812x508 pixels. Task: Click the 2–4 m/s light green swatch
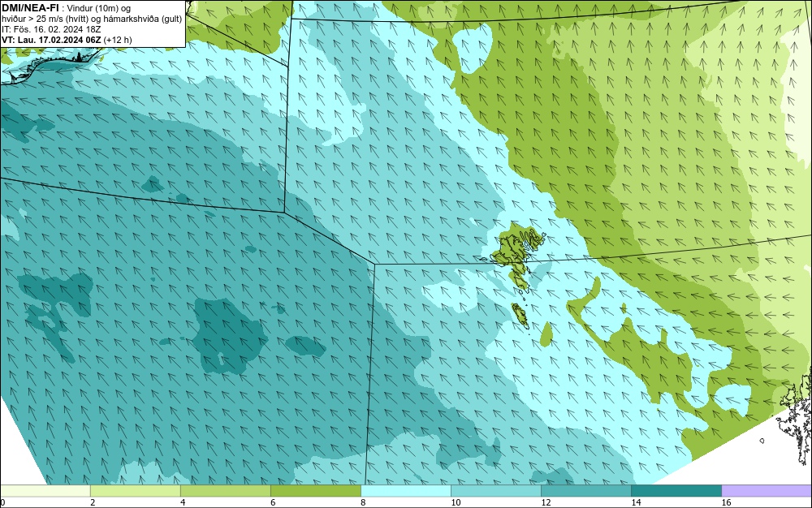point(135,491)
